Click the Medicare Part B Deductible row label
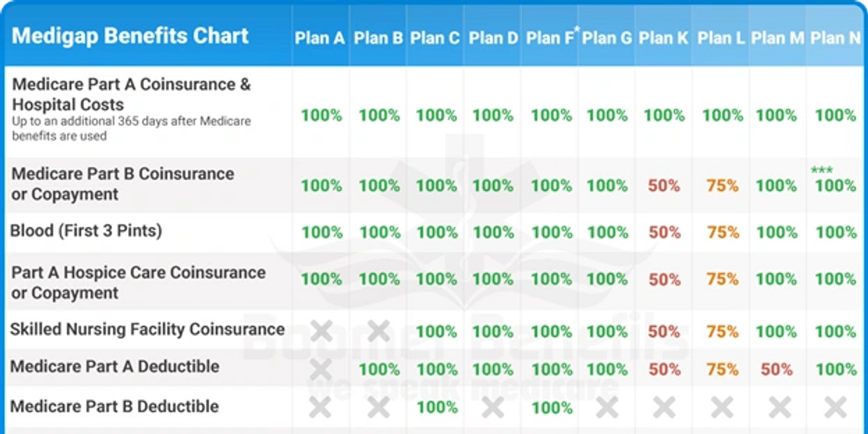Screen dimensions: 868x434 tap(115, 406)
